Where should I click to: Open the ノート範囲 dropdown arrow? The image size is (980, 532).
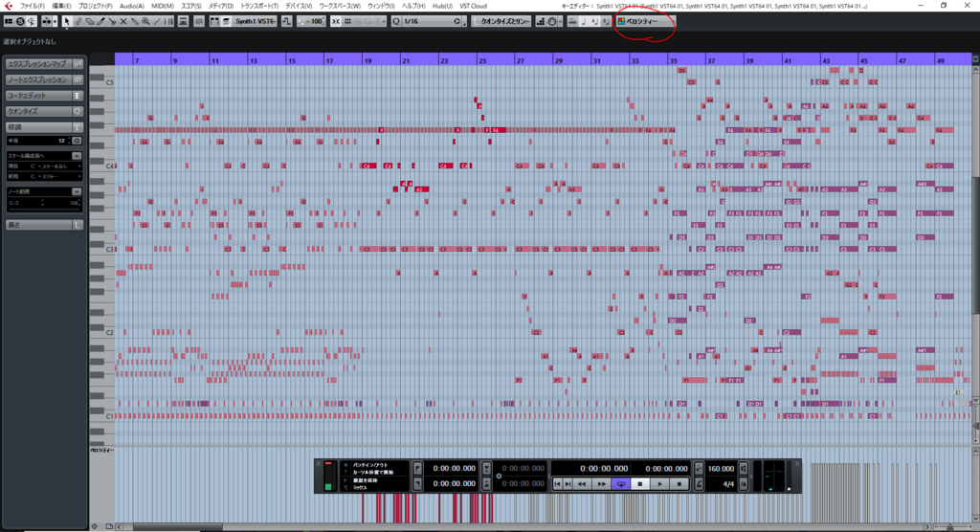[x=77, y=191]
